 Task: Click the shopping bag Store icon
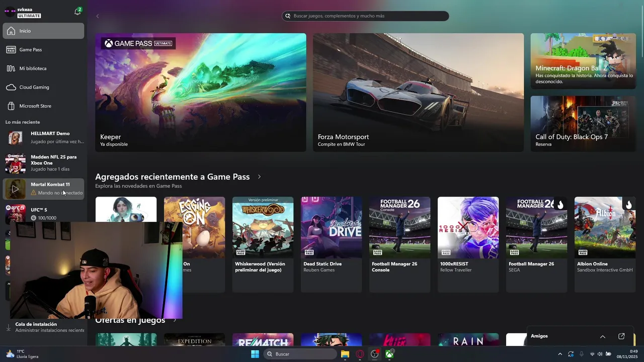pos(11,106)
